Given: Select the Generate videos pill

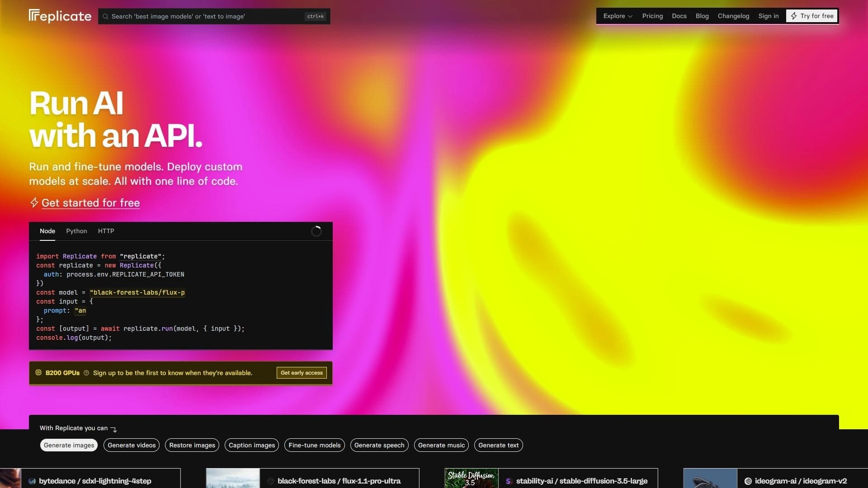Looking at the screenshot, I should [x=132, y=445].
